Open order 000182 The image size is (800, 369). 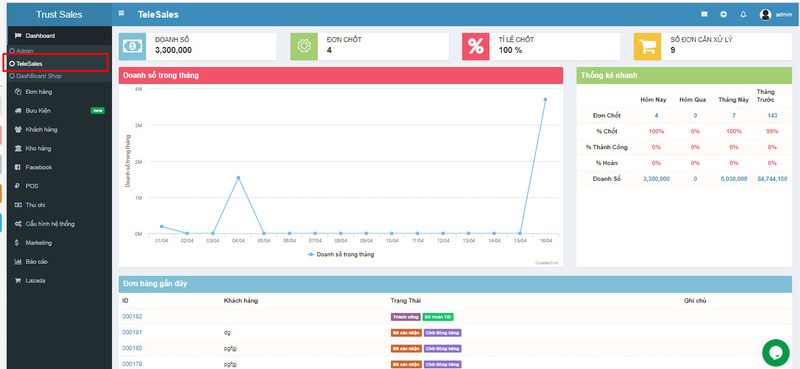tap(132, 317)
